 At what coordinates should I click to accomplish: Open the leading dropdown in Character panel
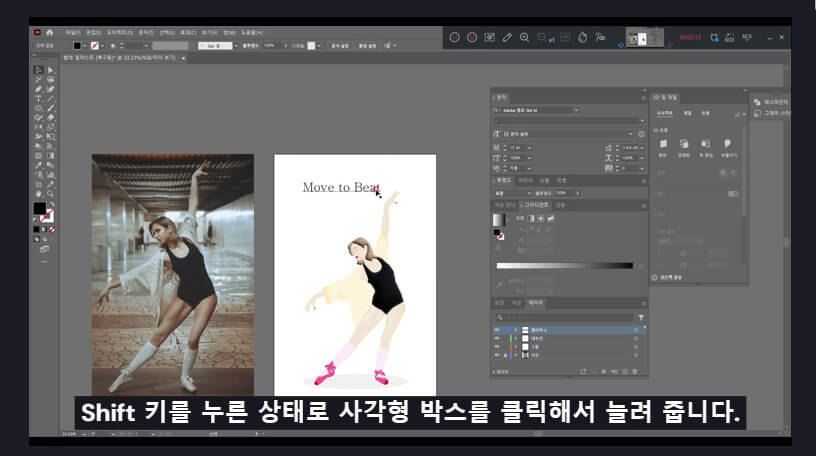click(642, 148)
